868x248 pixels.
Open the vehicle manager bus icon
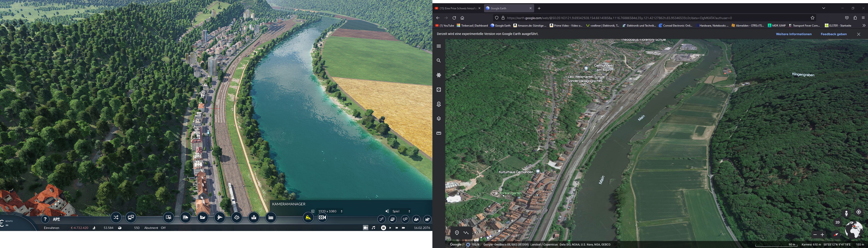tap(131, 217)
